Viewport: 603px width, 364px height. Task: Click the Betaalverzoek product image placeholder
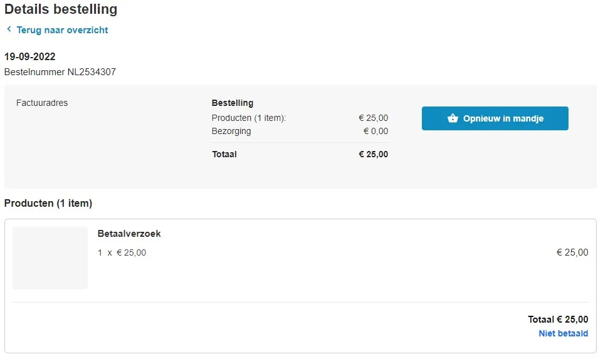coord(50,258)
